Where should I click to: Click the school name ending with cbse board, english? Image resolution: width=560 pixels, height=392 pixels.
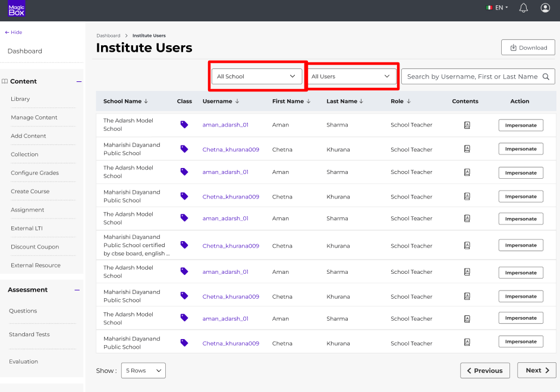pos(136,245)
